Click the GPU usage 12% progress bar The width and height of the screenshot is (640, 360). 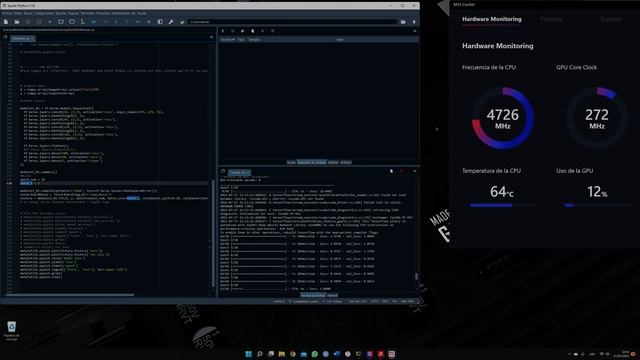click(597, 205)
